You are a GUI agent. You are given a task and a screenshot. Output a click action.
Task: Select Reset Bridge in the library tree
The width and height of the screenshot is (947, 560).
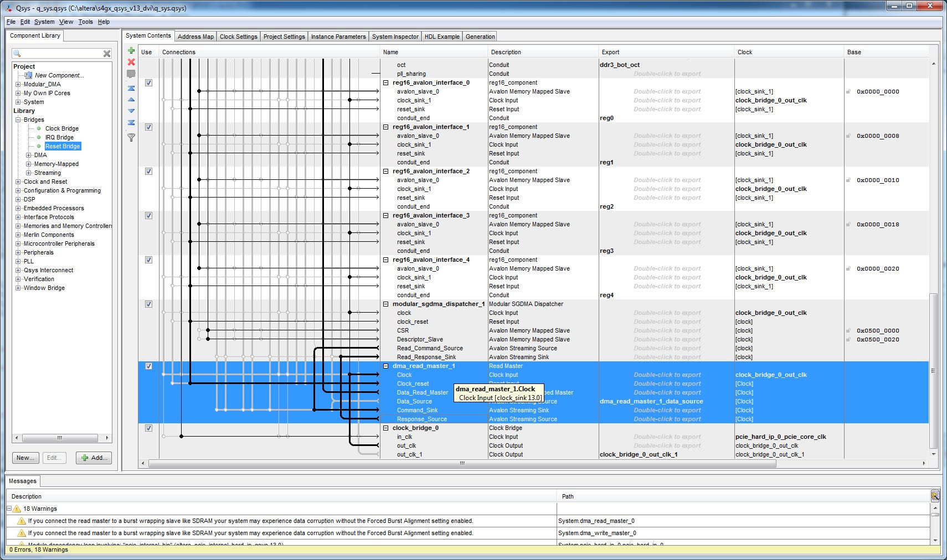tap(63, 146)
